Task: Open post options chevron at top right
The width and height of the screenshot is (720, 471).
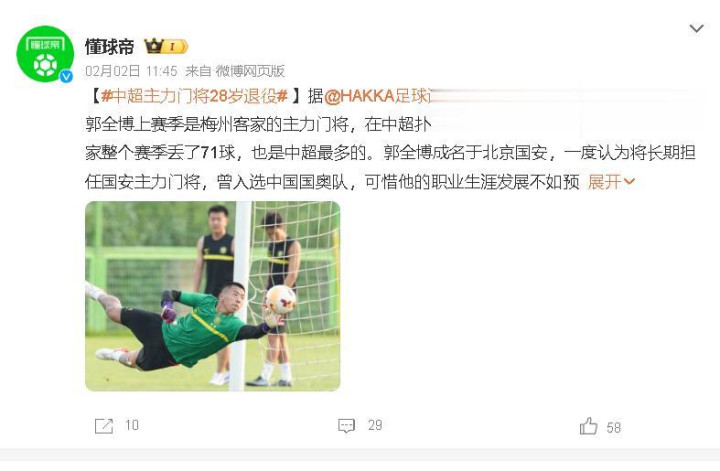Action: point(697,28)
